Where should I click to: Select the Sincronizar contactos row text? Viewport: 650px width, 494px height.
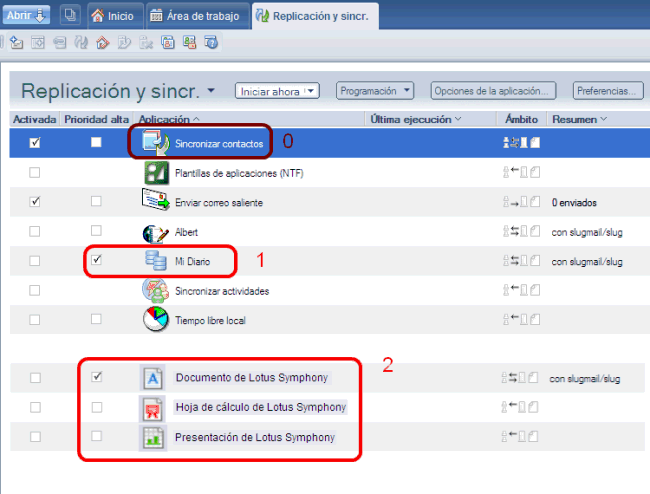pos(219,143)
